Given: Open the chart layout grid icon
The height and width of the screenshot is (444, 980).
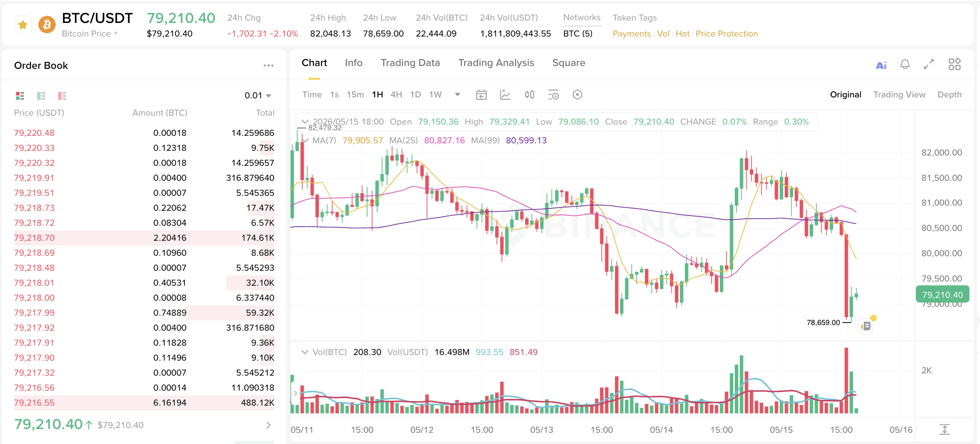Looking at the screenshot, I should tap(955, 64).
